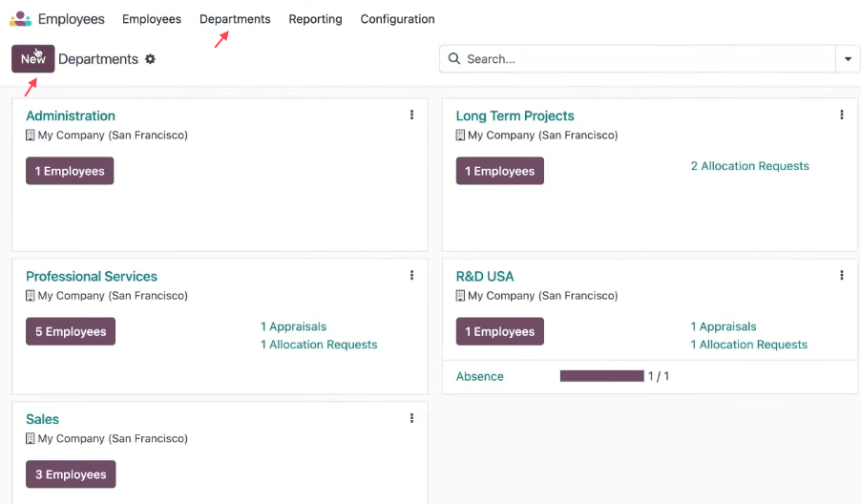Expand the search options dropdown arrow
This screenshot has width=861, height=504.
pyautogui.click(x=848, y=59)
